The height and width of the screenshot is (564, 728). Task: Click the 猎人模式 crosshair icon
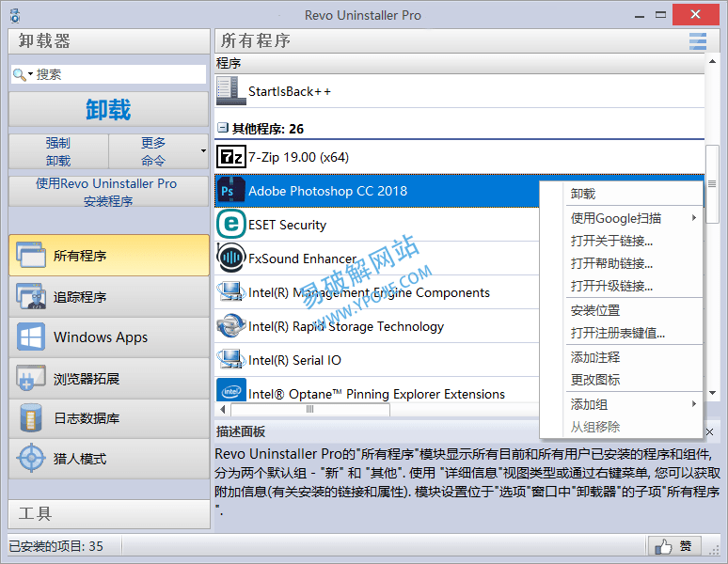click(31, 459)
